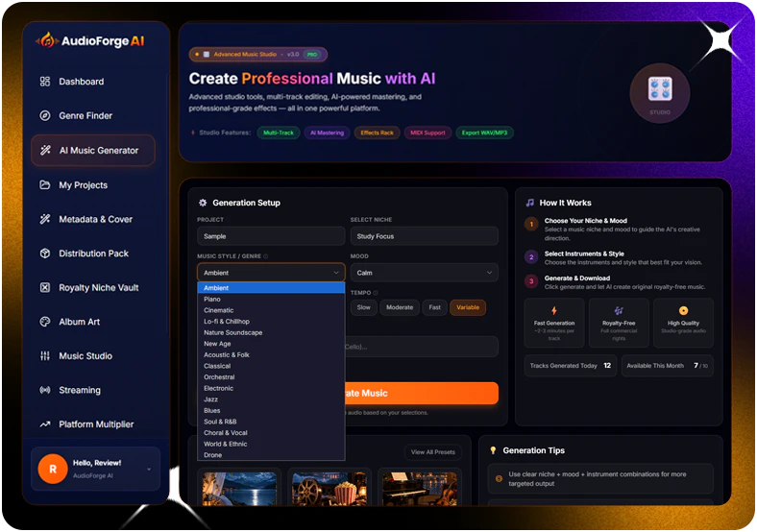Choose Lo-fi & Chillhop from the list

click(x=271, y=322)
